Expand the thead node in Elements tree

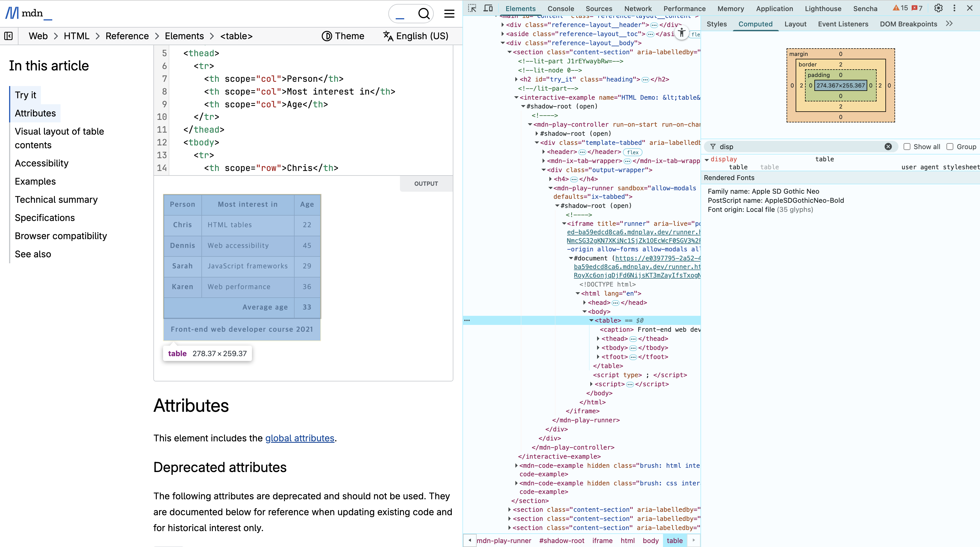pyautogui.click(x=598, y=339)
